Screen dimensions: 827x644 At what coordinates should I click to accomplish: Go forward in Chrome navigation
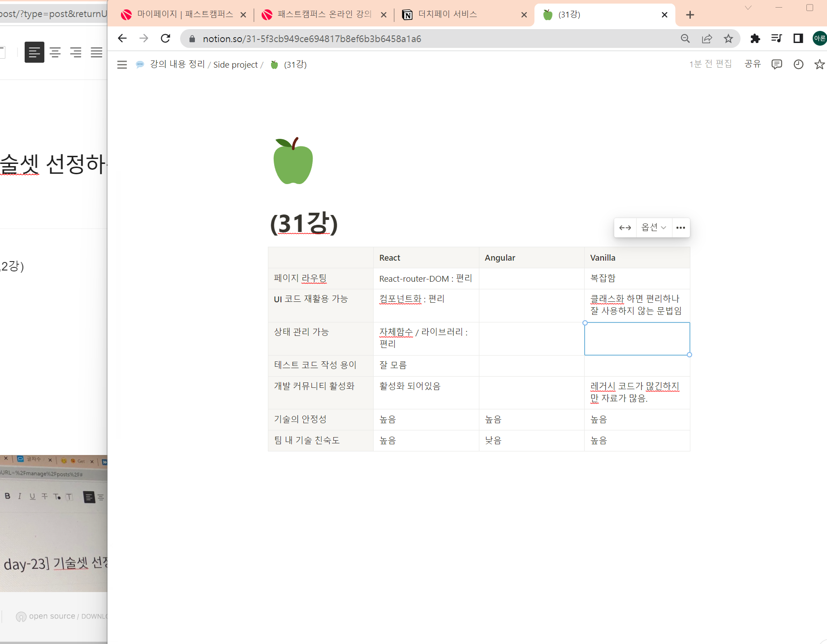[x=143, y=39]
